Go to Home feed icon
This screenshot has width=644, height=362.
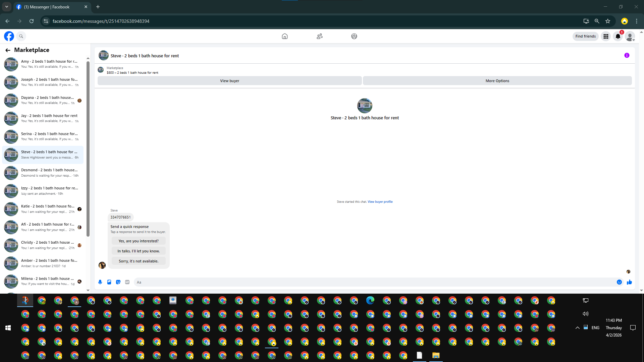pyautogui.click(x=285, y=36)
